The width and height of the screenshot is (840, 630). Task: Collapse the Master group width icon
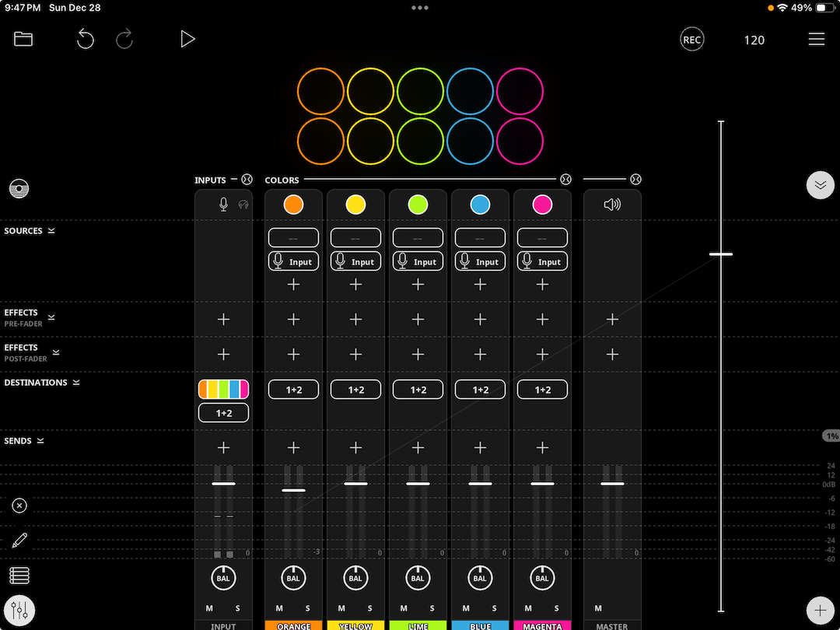(635, 180)
